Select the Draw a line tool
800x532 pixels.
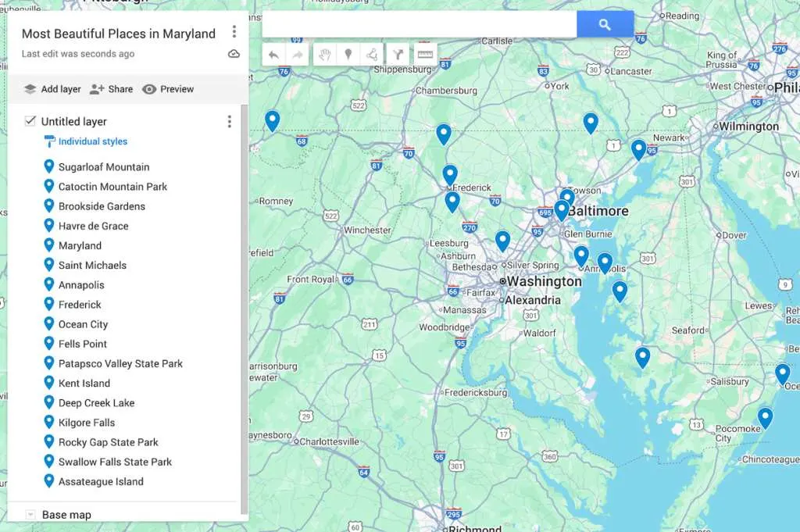pos(373,54)
